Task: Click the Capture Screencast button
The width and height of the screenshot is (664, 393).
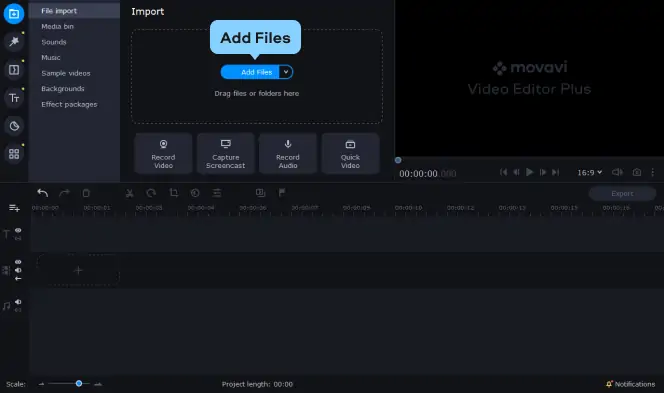Action: [x=226, y=154]
